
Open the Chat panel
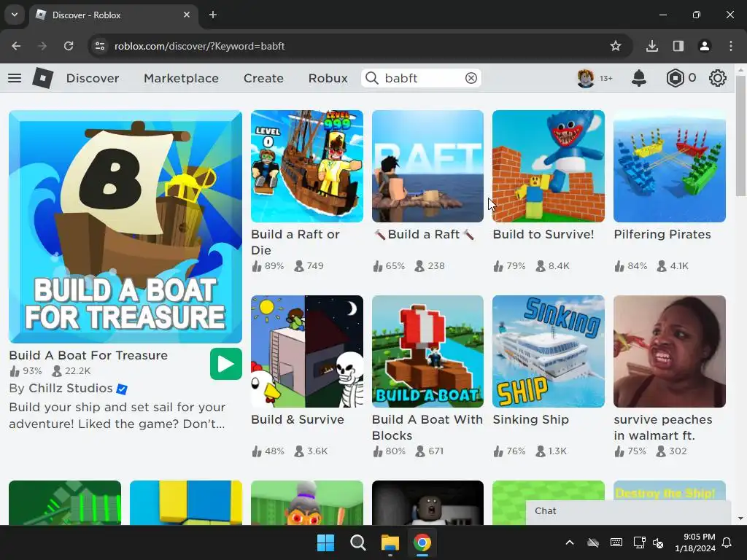click(x=628, y=511)
